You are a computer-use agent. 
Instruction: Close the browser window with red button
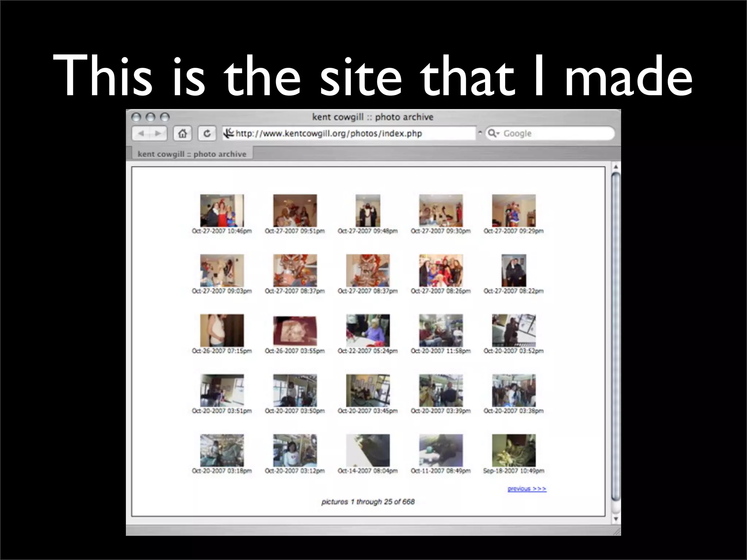[136, 117]
